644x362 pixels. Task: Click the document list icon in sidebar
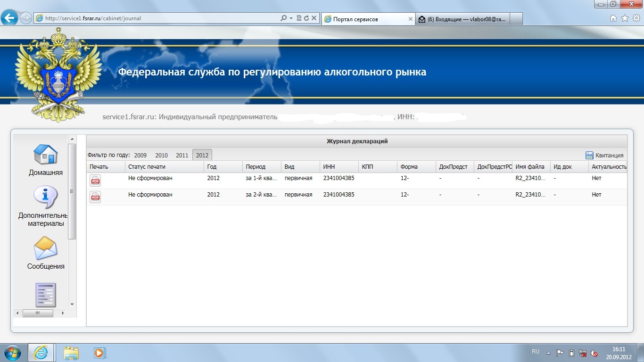(46, 295)
